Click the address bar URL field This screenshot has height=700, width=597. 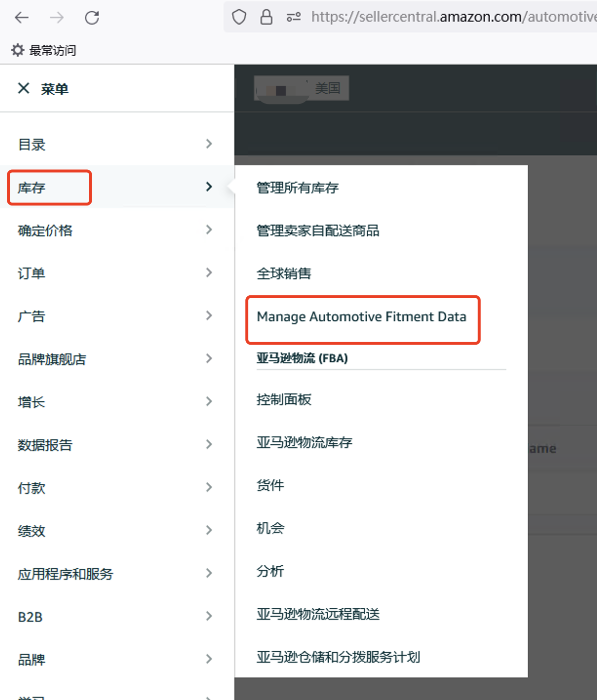(454, 18)
